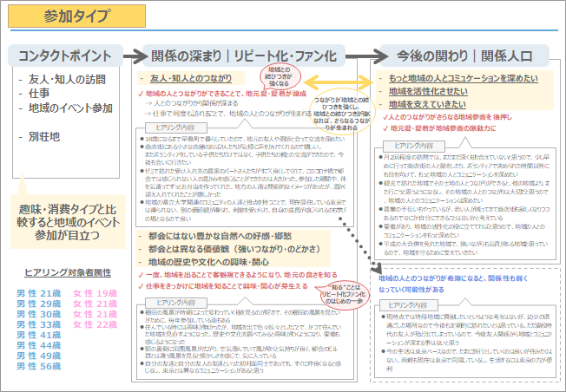Select the yellow つながりが地域との結びつきを強くし bubble
This screenshot has width=566, height=392.
[341, 113]
